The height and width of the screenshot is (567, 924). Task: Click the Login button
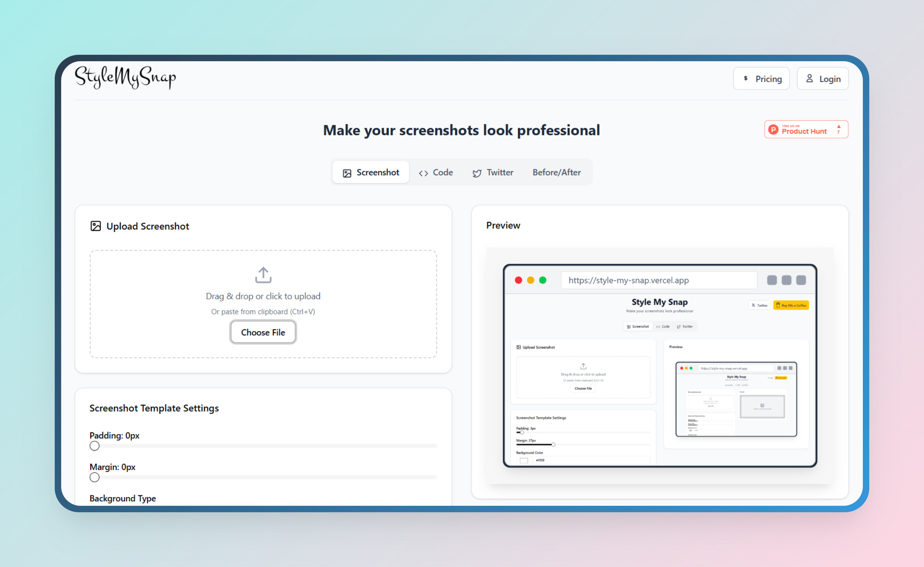pos(822,79)
